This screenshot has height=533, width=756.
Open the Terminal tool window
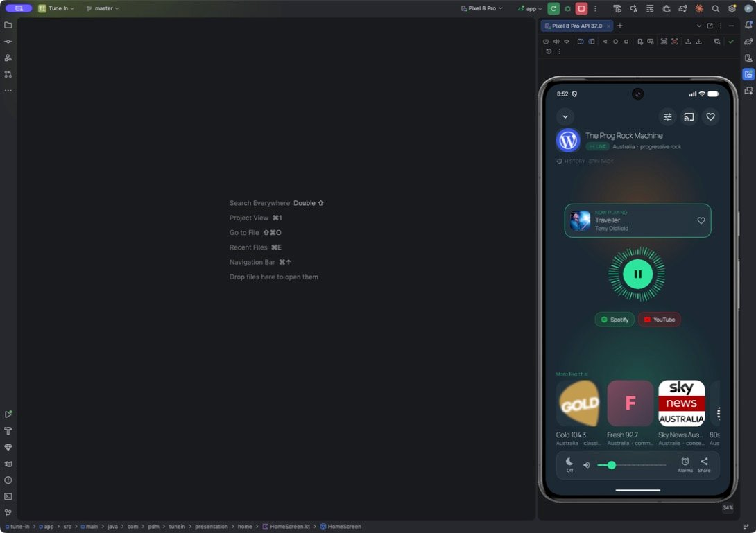pyautogui.click(x=8, y=496)
